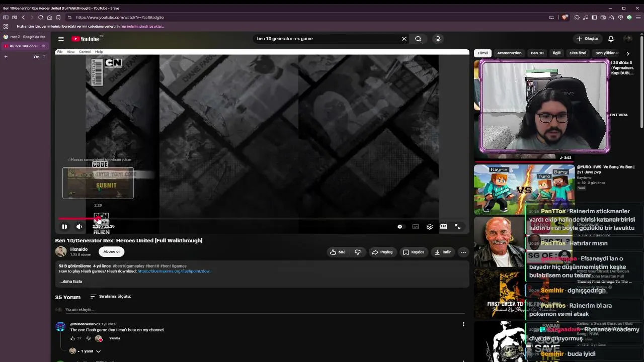This screenshot has height=362, width=644.
Task: Toggle subtitles in the video player
Action: pyautogui.click(x=416, y=227)
